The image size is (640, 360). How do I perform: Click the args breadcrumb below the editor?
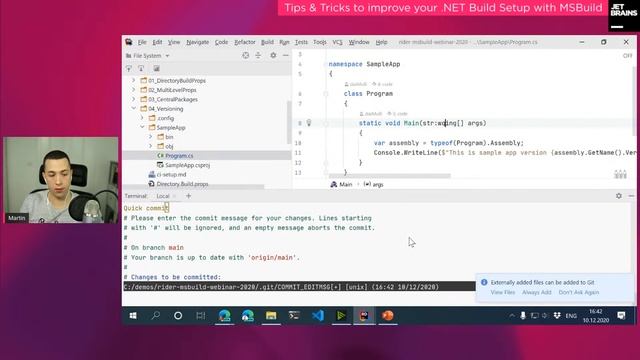[x=374, y=184]
